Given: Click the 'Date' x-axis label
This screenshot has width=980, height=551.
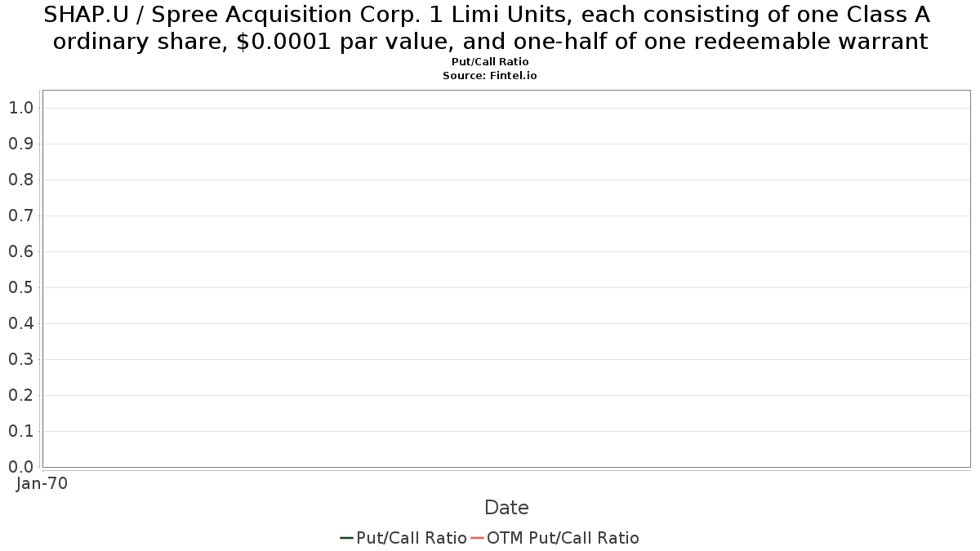Looking at the screenshot, I should (506, 508).
